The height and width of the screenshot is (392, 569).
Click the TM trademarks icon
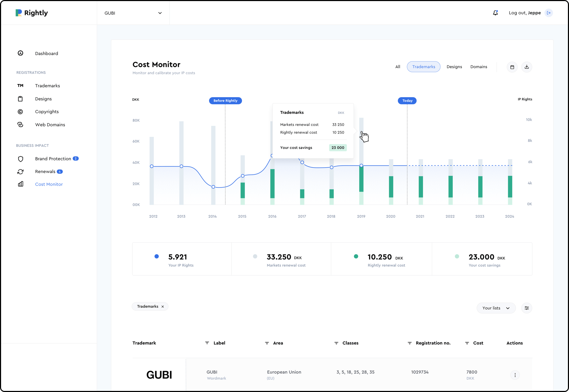[x=21, y=85]
